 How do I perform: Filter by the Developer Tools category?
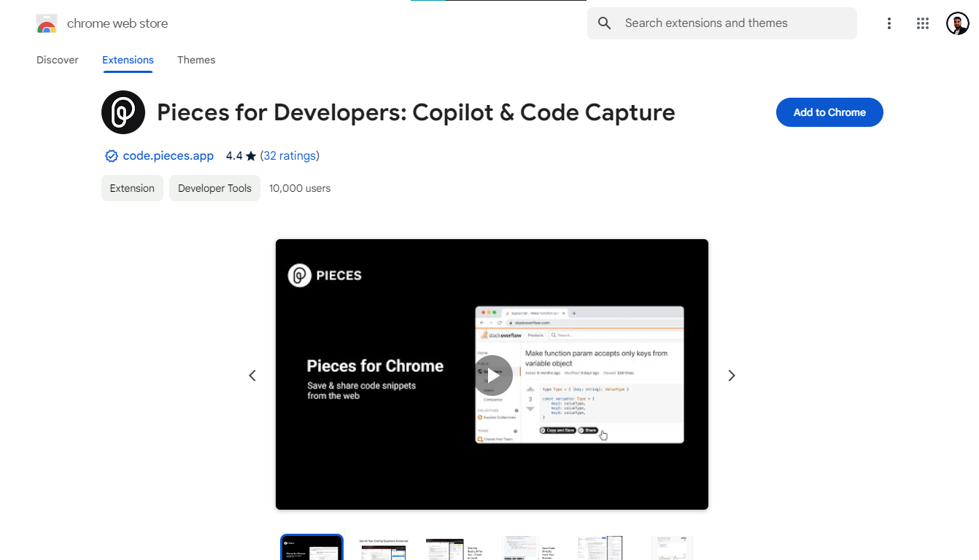(x=214, y=188)
